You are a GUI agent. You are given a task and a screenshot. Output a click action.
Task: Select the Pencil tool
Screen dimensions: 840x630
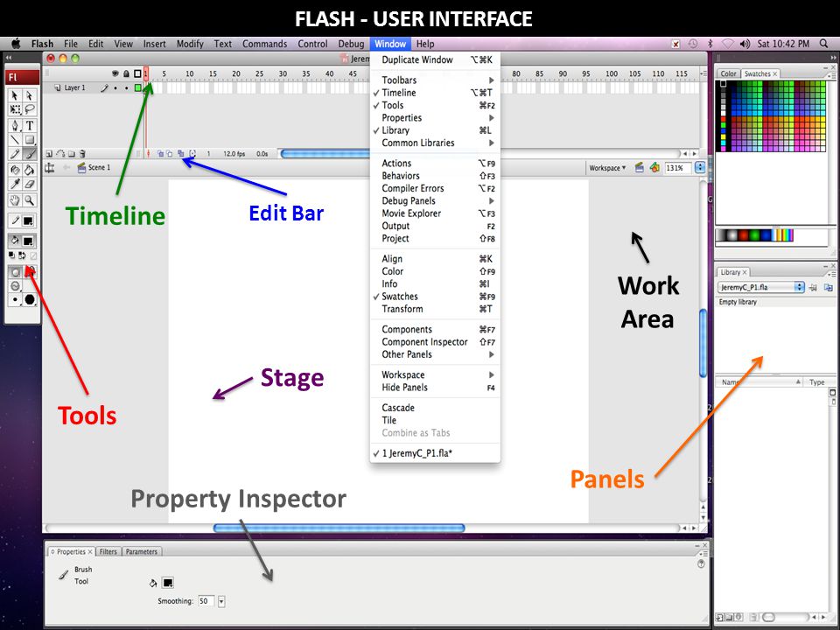15,154
